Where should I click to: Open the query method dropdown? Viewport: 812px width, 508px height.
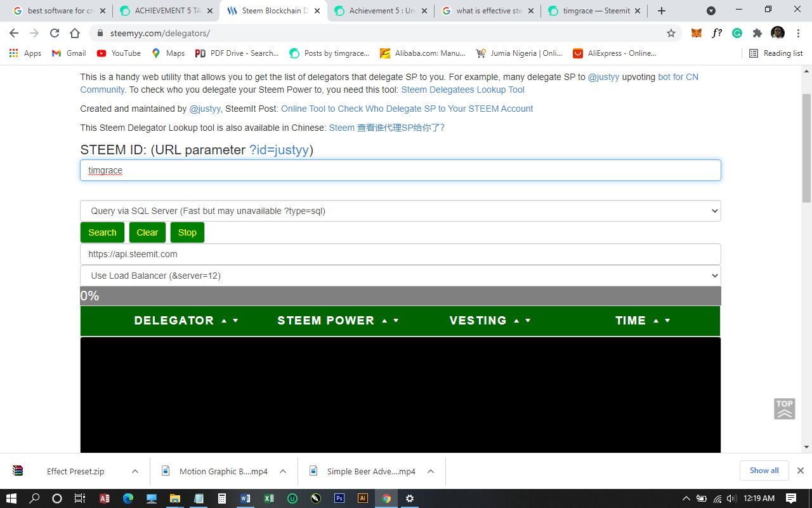coord(400,210)
